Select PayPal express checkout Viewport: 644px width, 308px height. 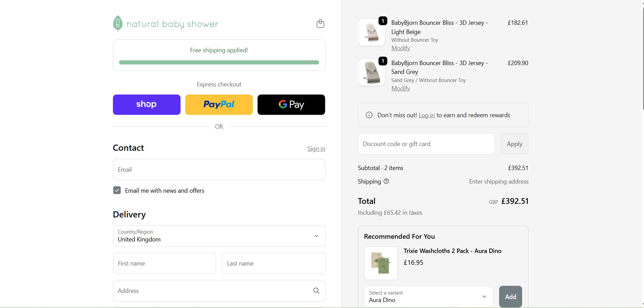tap(219, 104)
